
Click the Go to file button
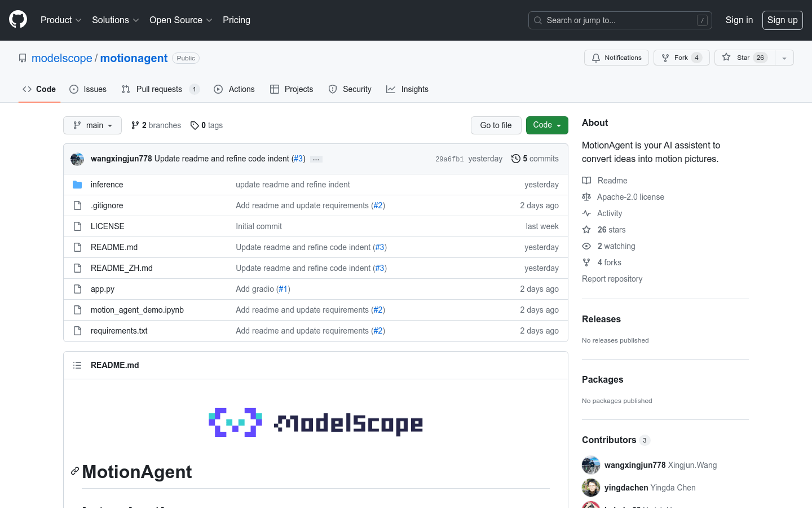(496, 125)
